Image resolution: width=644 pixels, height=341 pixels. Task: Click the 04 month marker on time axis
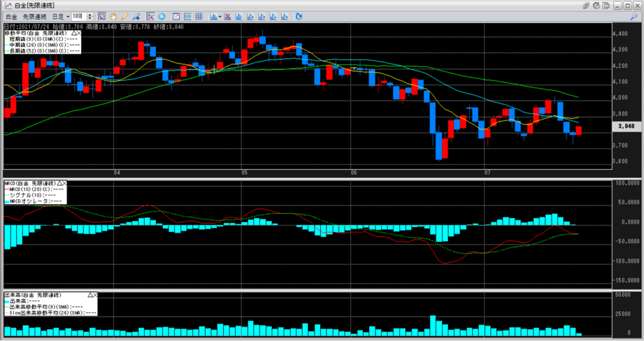point(117,173)
